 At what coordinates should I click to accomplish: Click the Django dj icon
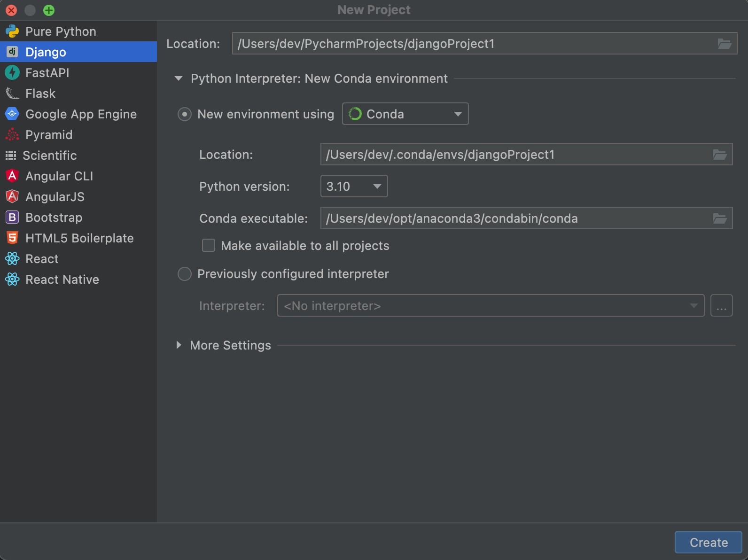[x=12, y=52]
